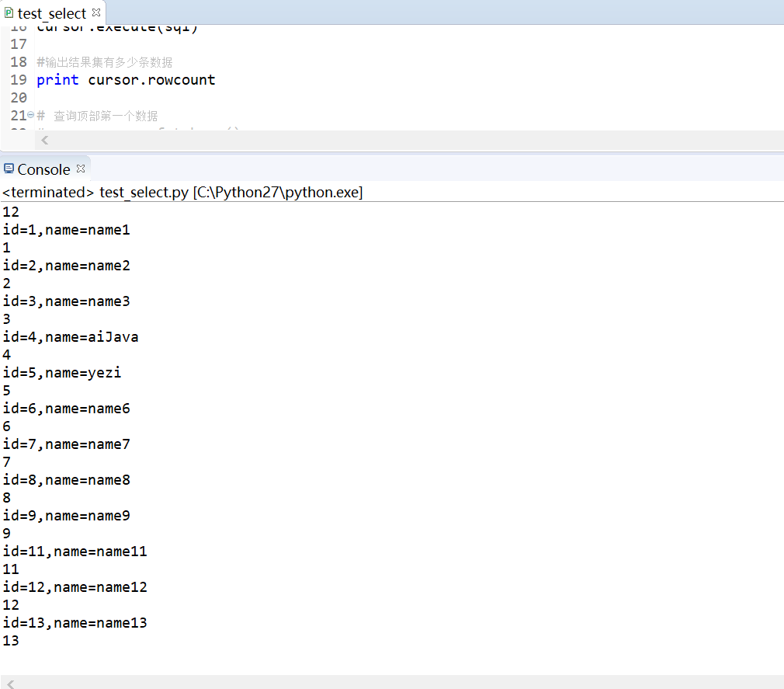The image size is (784, 689).
Task: Click the console's bottom scrollbar arrow
Action: [x=11, y=683]
